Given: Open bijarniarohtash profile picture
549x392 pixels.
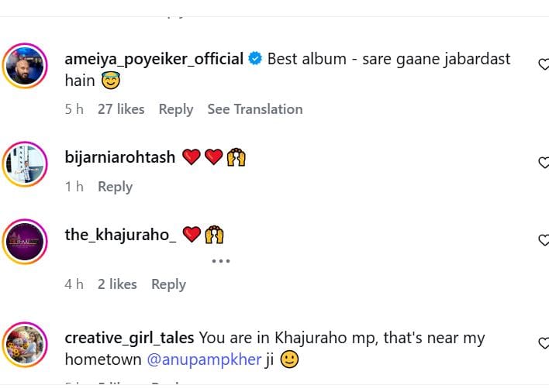Looking at the screenshot, I should 25,165.
